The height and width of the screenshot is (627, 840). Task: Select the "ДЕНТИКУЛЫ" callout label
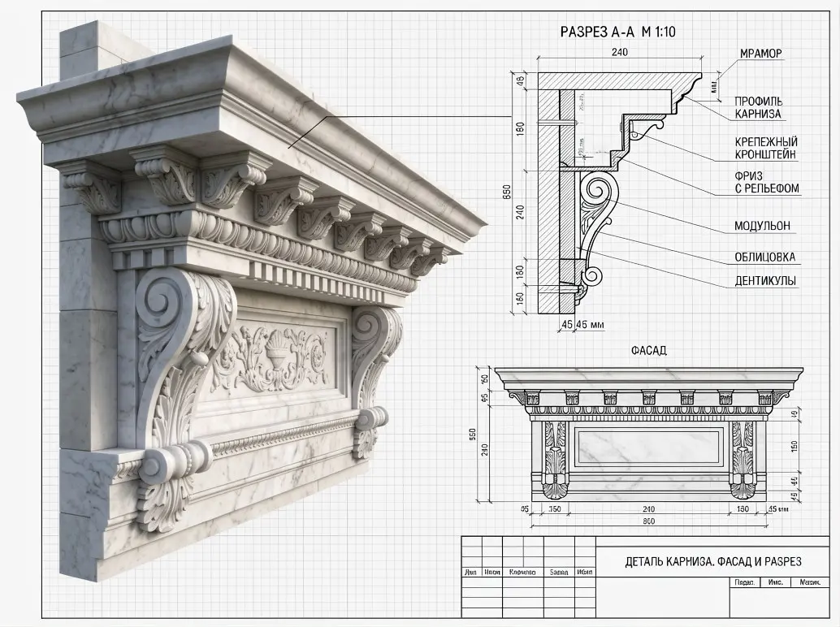coord(765,280)
